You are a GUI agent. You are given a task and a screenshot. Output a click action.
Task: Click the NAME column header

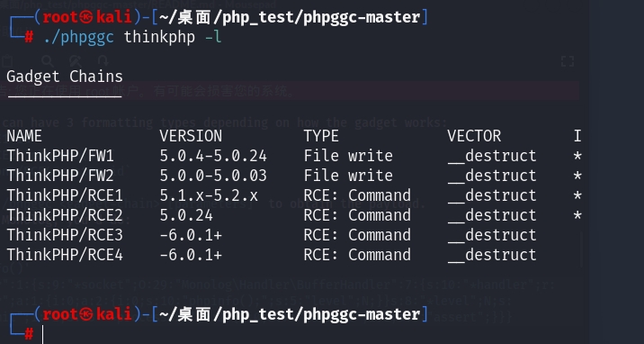pos(24,136)
